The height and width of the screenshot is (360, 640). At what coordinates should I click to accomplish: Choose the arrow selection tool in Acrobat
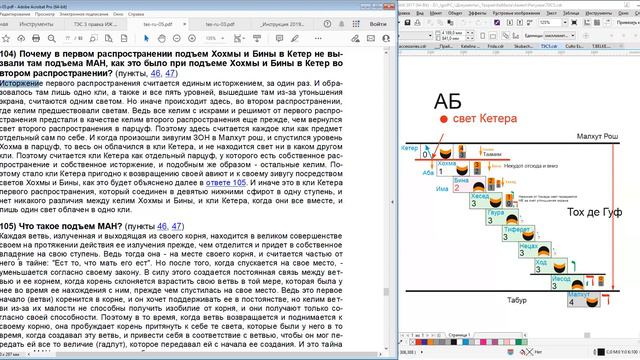pyautogui.click(x=146, y=38)
